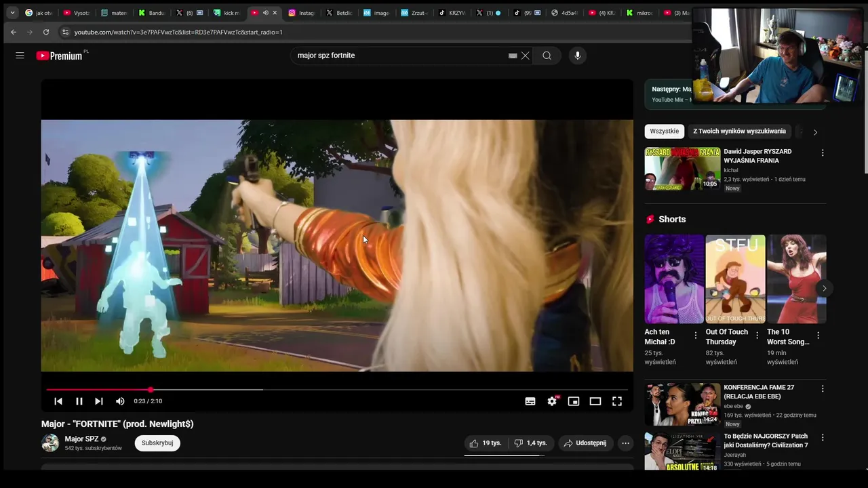Image resolution: width=868 pixels, height=488 pixels.
Task: Pause the video
Action: pyautogui.click(x=79, y=401)
